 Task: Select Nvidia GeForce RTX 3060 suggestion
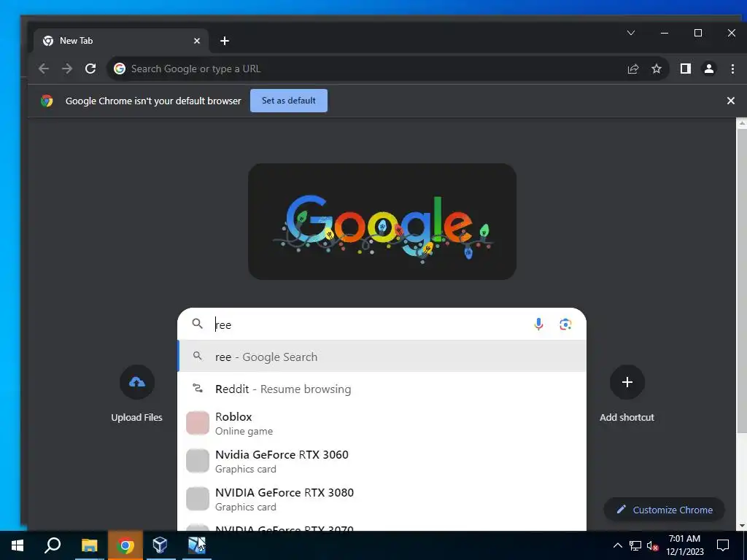pyautogui.click(x=382, y=461)
